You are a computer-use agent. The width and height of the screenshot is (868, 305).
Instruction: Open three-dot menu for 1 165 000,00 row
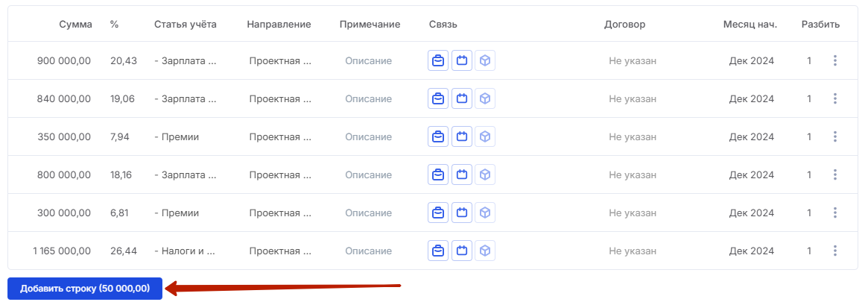point(834,251)
